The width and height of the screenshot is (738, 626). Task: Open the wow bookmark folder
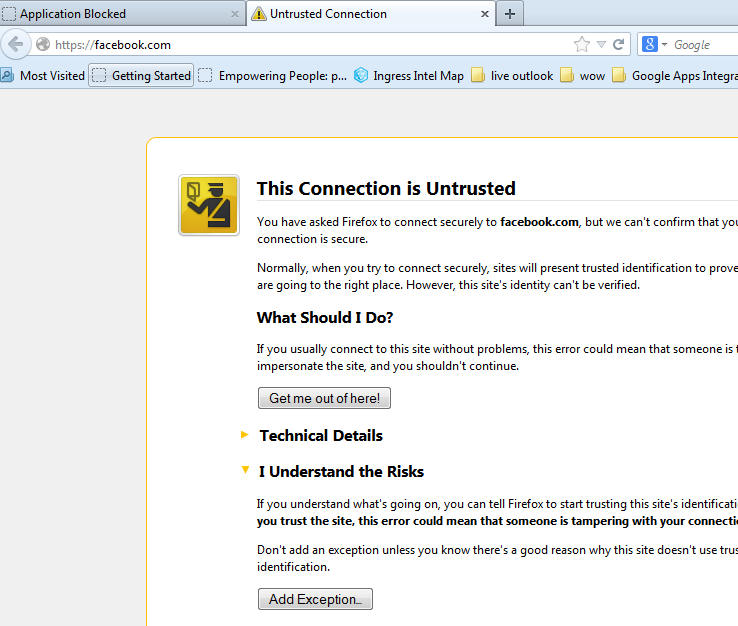coord(583,76)
